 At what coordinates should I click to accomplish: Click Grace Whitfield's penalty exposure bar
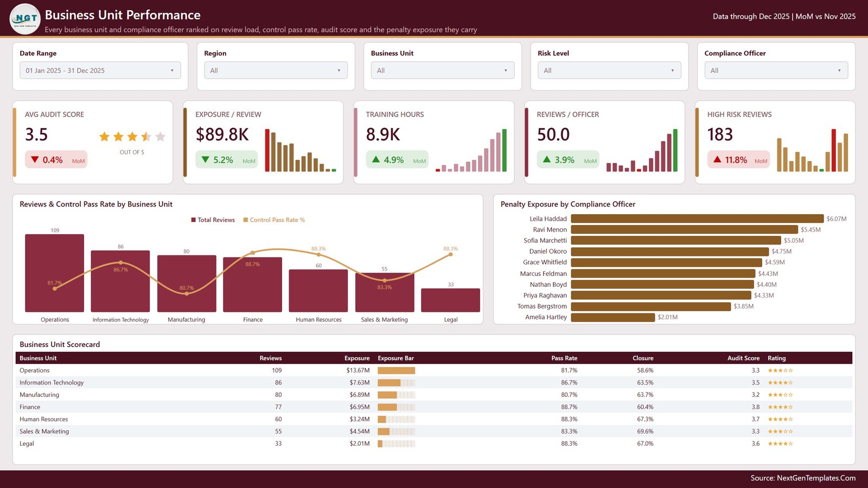click(667, 262)
